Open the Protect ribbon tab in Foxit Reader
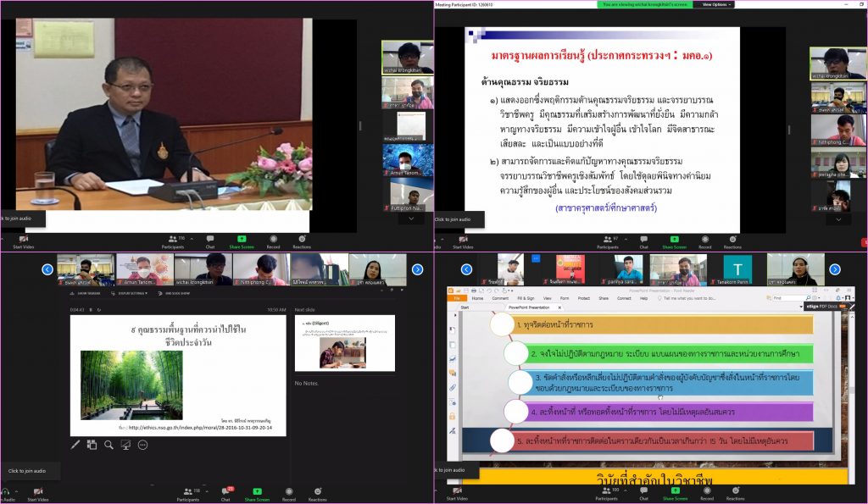This screenshot has height=504, width=868. [x=584, y=298]
